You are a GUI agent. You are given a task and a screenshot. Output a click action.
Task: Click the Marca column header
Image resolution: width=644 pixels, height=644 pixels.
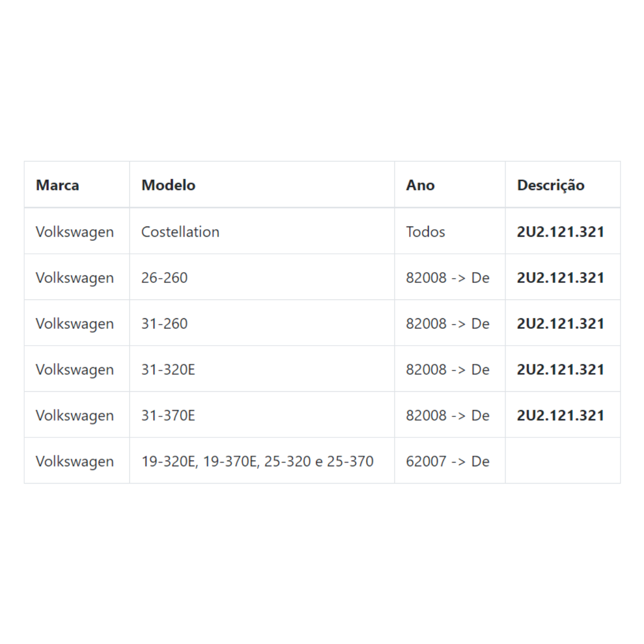[x=77, y=185]
